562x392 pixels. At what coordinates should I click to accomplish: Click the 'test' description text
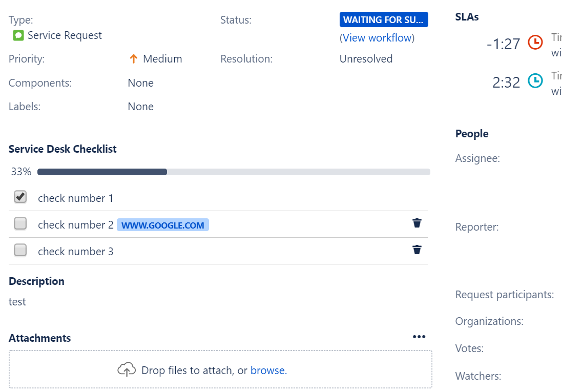point(17,302)
